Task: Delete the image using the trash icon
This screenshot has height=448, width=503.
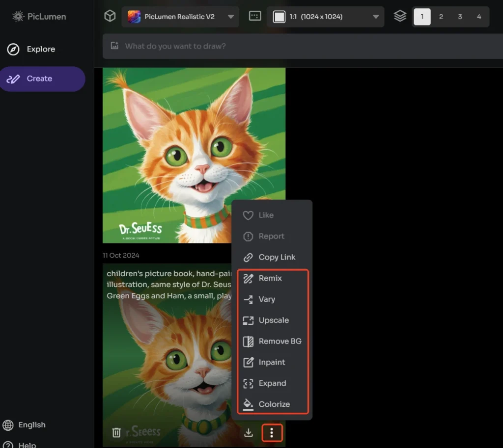Action: [x=116, y=433]
